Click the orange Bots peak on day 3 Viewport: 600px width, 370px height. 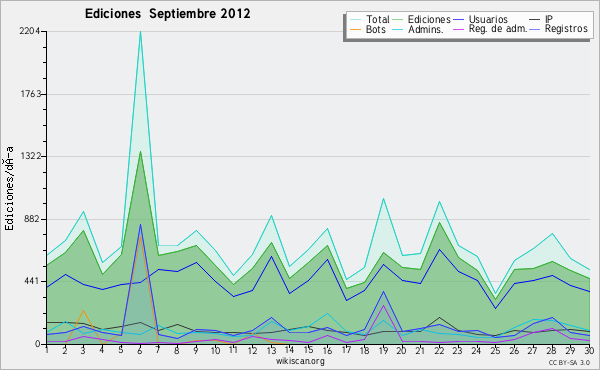pos(83,310)
